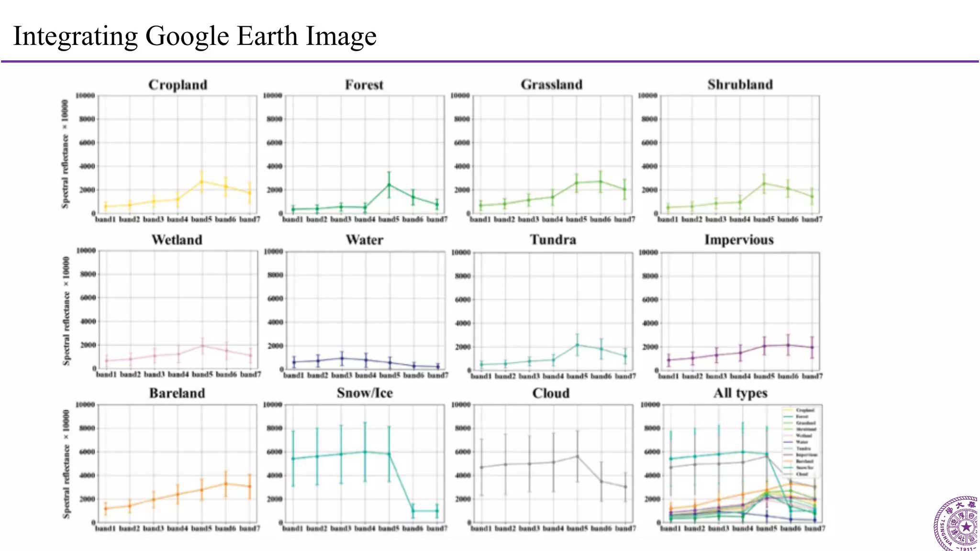Select the Snow/Ice chart title
Image resolution: width=980 pixels, height=551 pixels.
365,393
